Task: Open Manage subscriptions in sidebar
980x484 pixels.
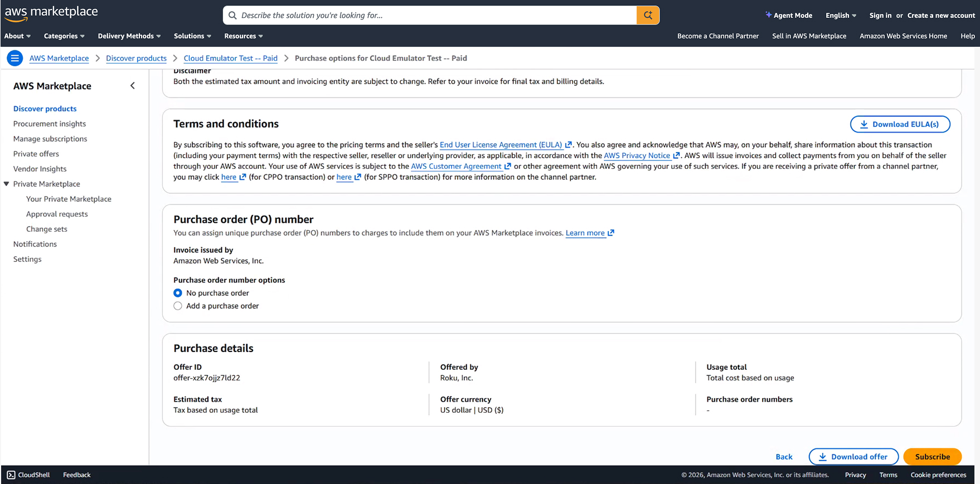Action: click(x=50, y=139)
